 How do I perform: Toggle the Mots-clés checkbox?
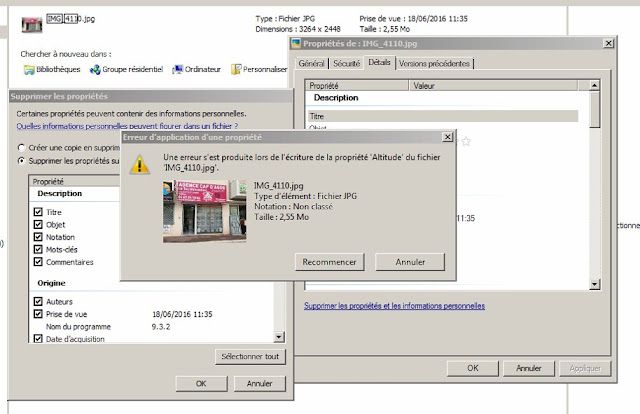click(38, 249)
